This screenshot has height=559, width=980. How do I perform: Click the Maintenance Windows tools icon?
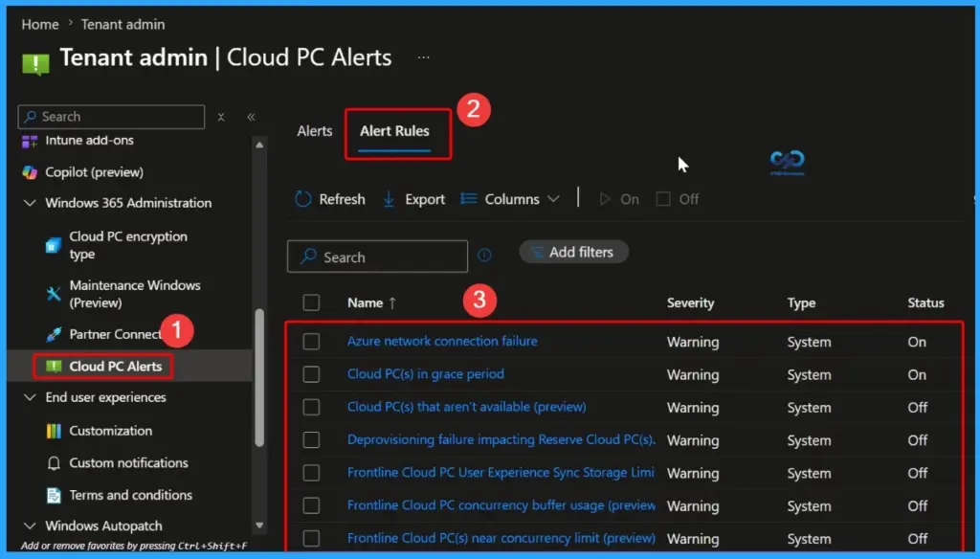[54, 294]
